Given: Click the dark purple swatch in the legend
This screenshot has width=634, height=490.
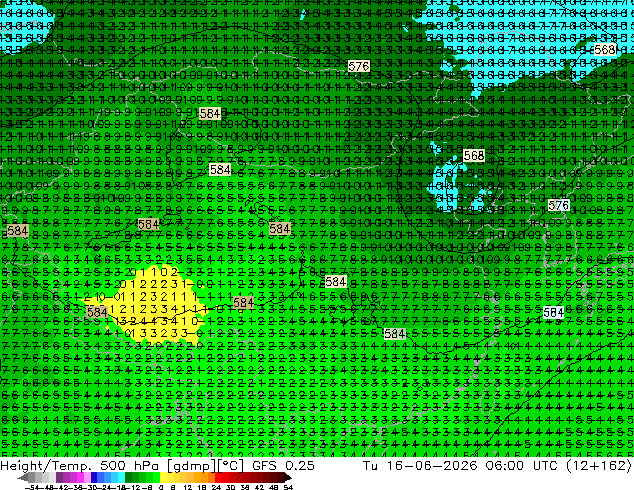Looking at the screenshot, I should pyautogui.click(x=59, y=478).
